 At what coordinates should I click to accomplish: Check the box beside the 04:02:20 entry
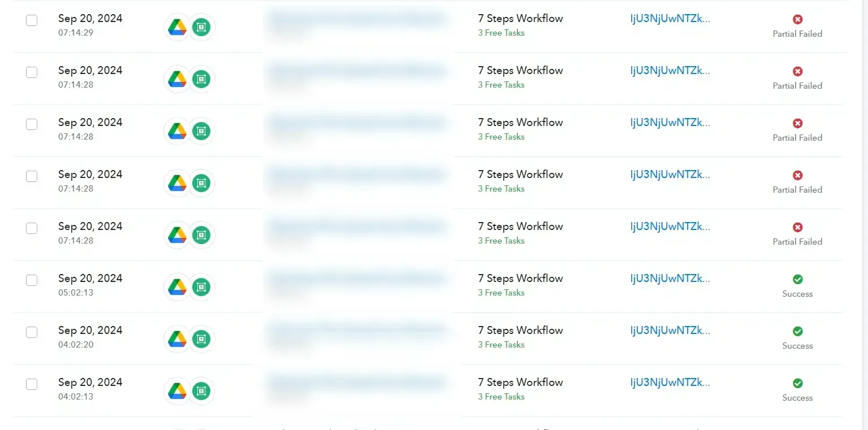click(32, 332)
